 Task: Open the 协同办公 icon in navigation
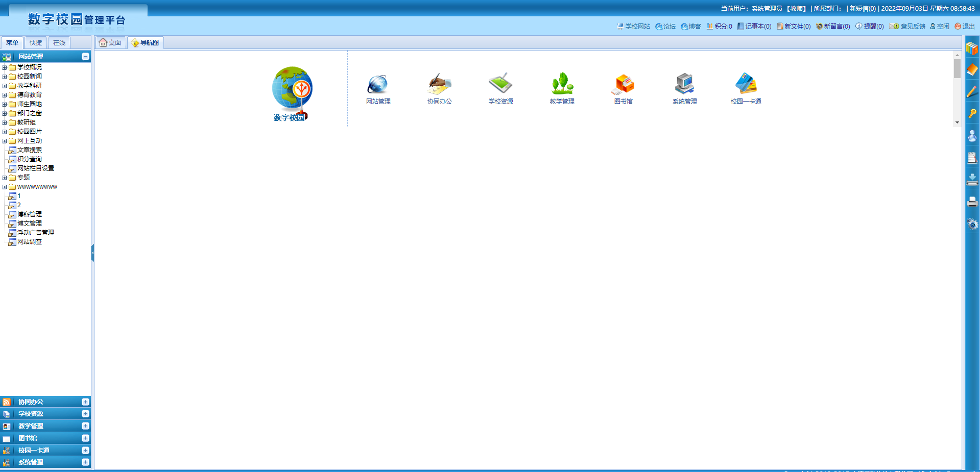[439, 85]
